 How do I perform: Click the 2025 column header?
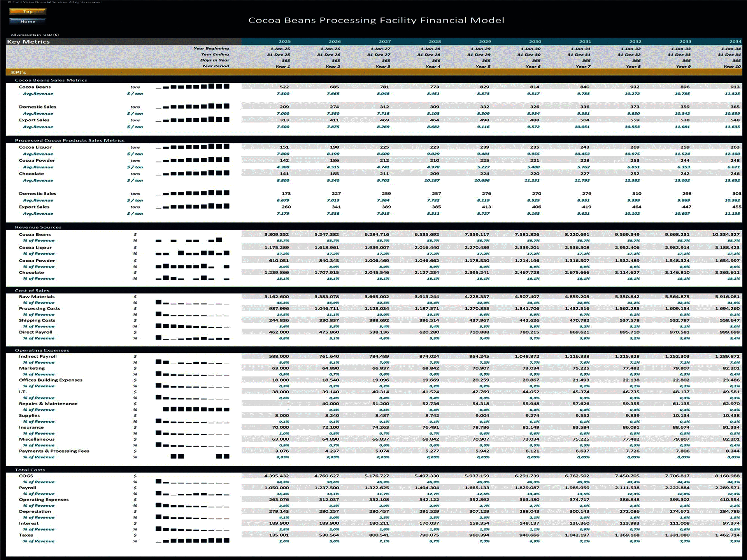tap(284, 42)
